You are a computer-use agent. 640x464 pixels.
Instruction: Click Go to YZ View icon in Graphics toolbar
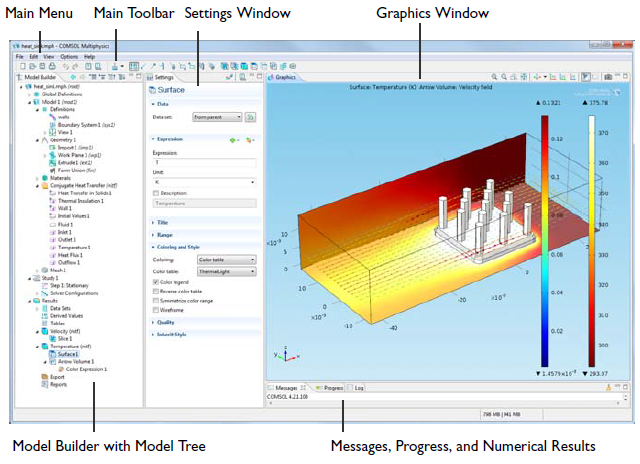coord(563,77)
